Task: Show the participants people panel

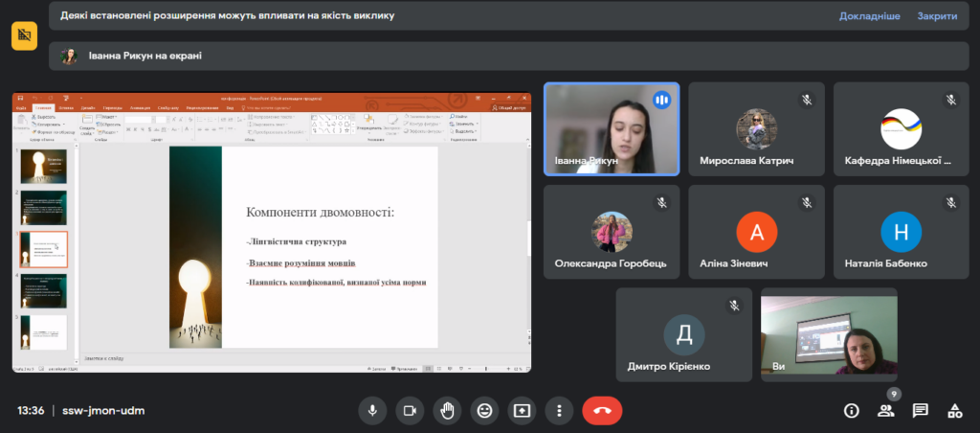Action: [885, 411]
